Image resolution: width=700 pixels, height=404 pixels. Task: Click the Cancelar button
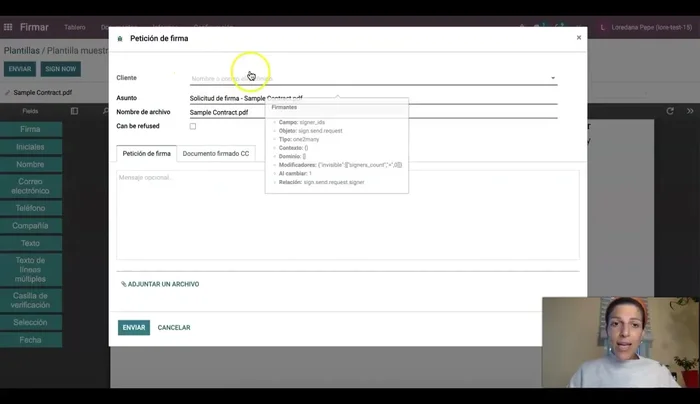coord(174,327)
